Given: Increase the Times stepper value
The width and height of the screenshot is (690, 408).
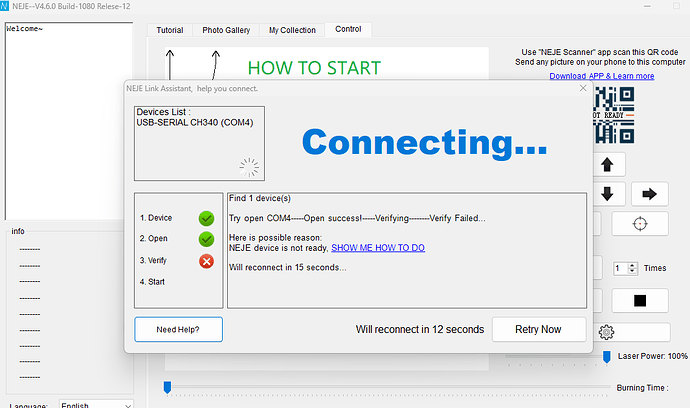Looking at the screenshot, I should coord(632,265).
